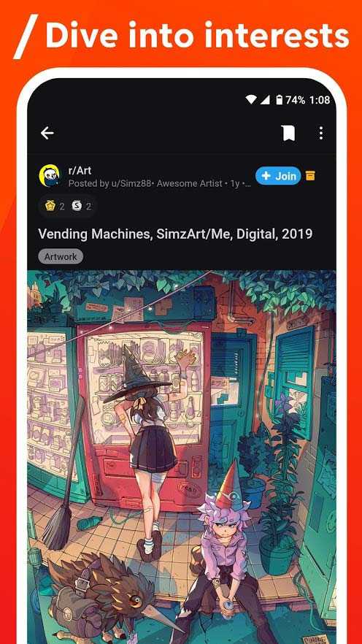Save the post with the bookmark icon
The width and height of the screenshot is (362, 644).
point(288,133)
